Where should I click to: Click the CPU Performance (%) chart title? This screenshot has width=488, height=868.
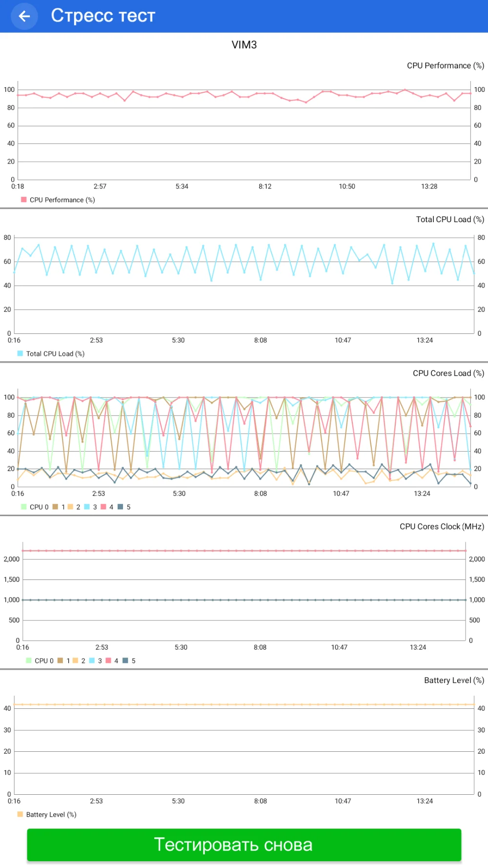pos(446,66)
